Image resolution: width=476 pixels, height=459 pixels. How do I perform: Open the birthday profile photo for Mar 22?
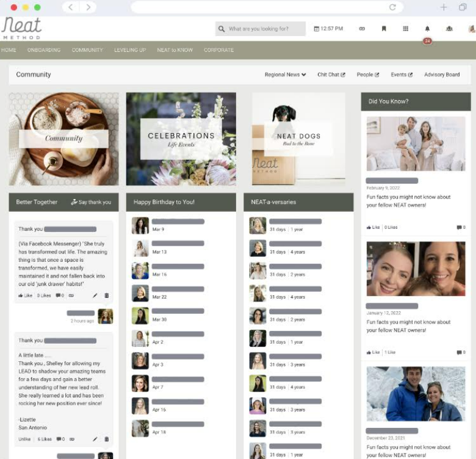tap(140, 293)
